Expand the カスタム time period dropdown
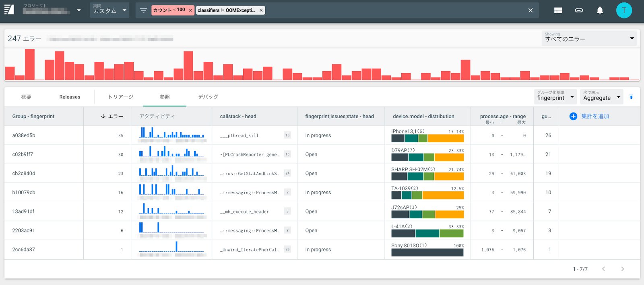 pos(109,10)
